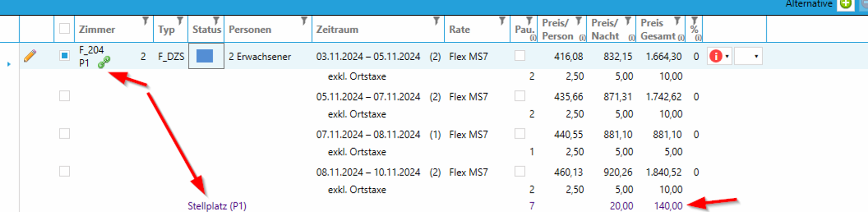Open the empty dropdown beside the red info button
The width and height of the screenshot is (868, 212).
point(748,56)
